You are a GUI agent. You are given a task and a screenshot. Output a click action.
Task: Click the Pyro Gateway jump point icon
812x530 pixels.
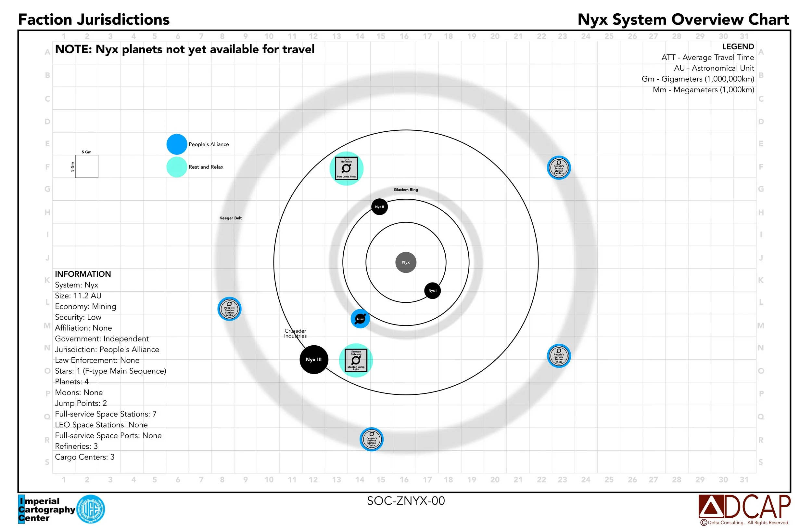point(346,168)
